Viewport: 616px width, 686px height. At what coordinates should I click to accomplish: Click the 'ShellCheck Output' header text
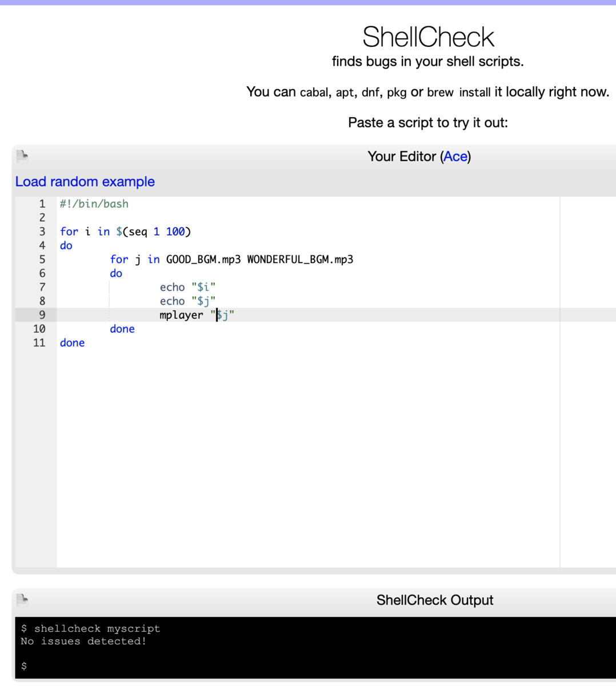pyautogui.click(x=435, y=600)
